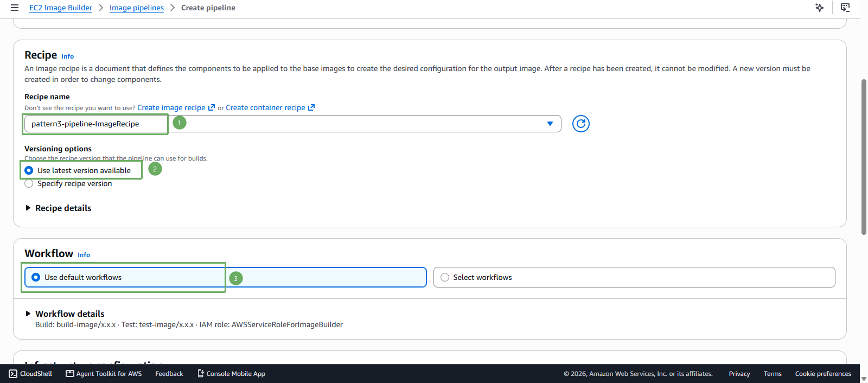
Task: Open the Recipe name dropdown
Action: (293, 124)
